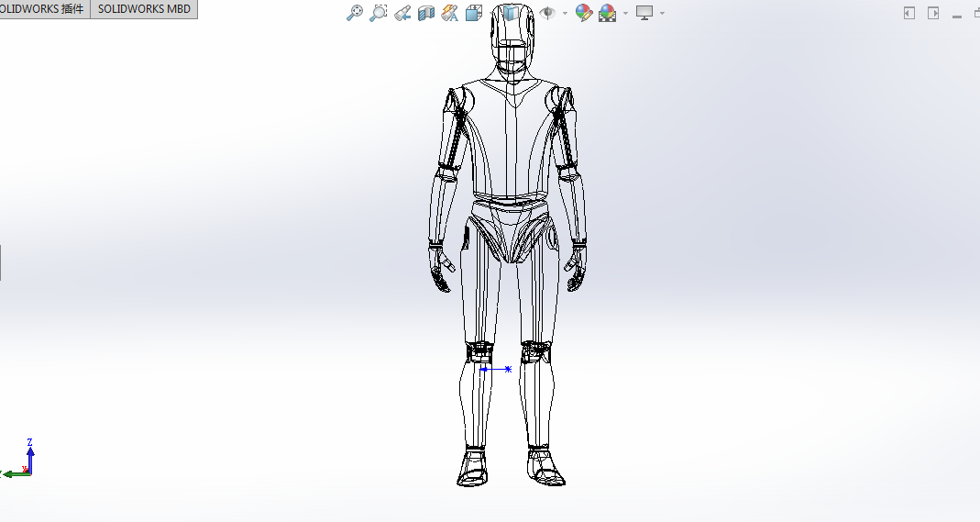The image size is (980, 522).
Task: Collapse the left panel with the arrow icon
Action: [x=909, y=13]
